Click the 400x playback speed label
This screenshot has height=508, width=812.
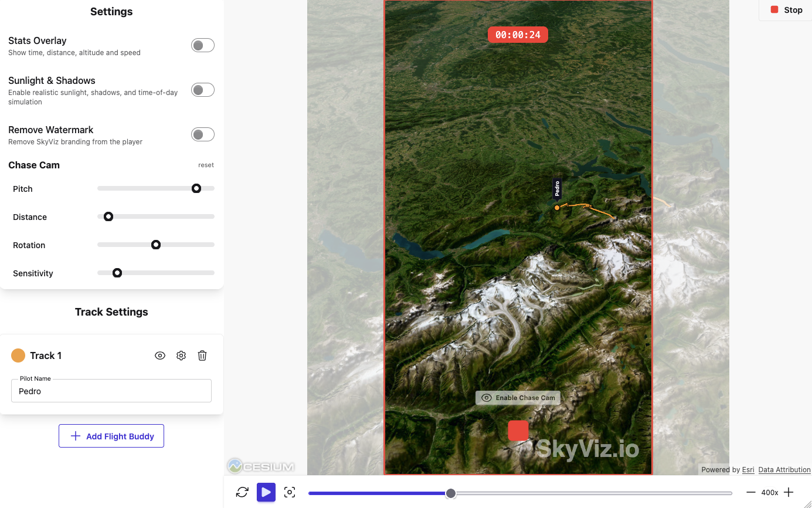(x=770, y=492)
